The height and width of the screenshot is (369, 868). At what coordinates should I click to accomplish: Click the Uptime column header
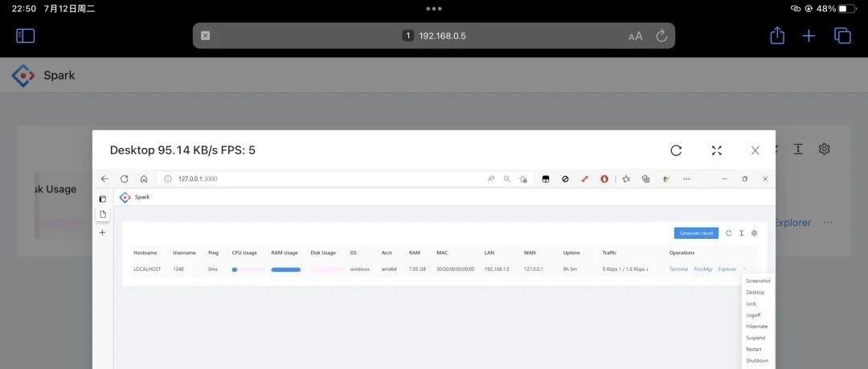(572, 253)
